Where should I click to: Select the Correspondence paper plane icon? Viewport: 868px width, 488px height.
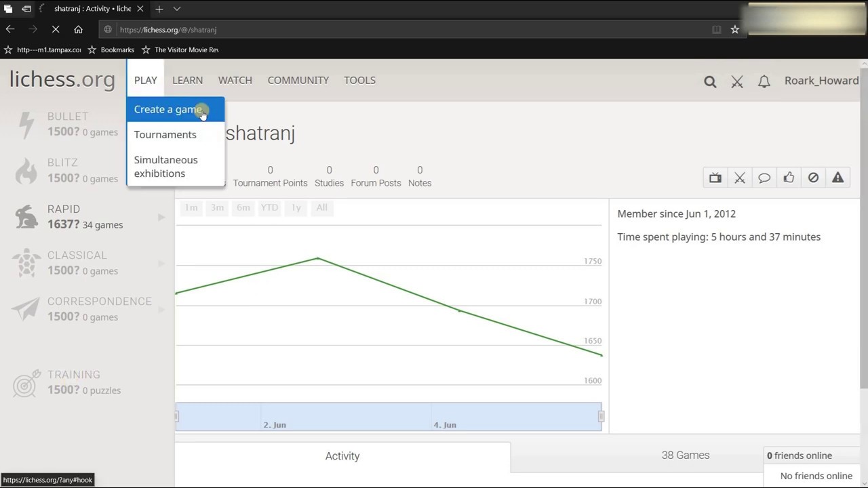[x=26, y=309]
